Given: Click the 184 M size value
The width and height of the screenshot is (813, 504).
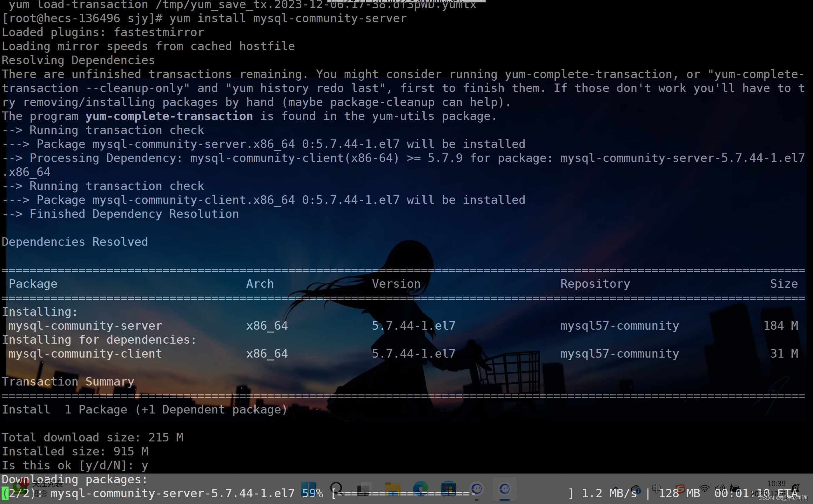Looking at the screenshot, I should 781,326.
